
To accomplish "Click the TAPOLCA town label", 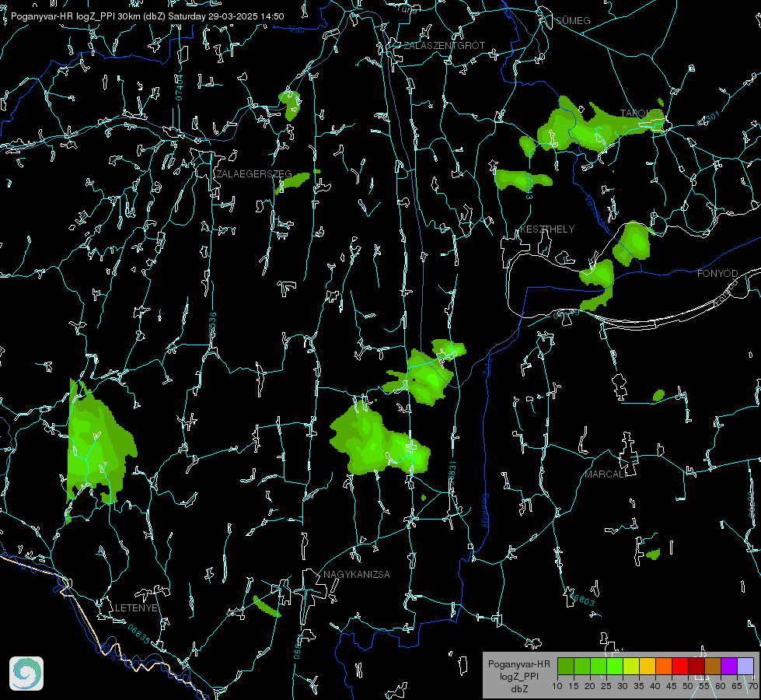I will tap(641, 114).
